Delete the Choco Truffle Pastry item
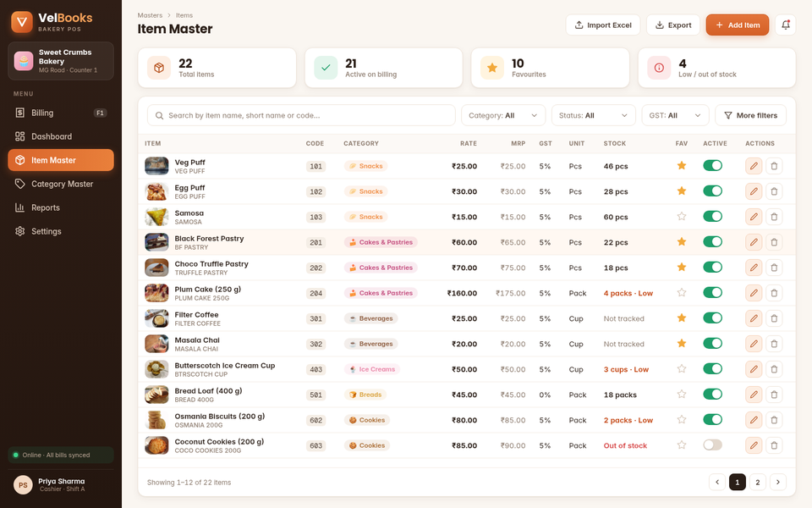This screenshot has width=812, height=508. pyautogui.click(x=774, y=268)
